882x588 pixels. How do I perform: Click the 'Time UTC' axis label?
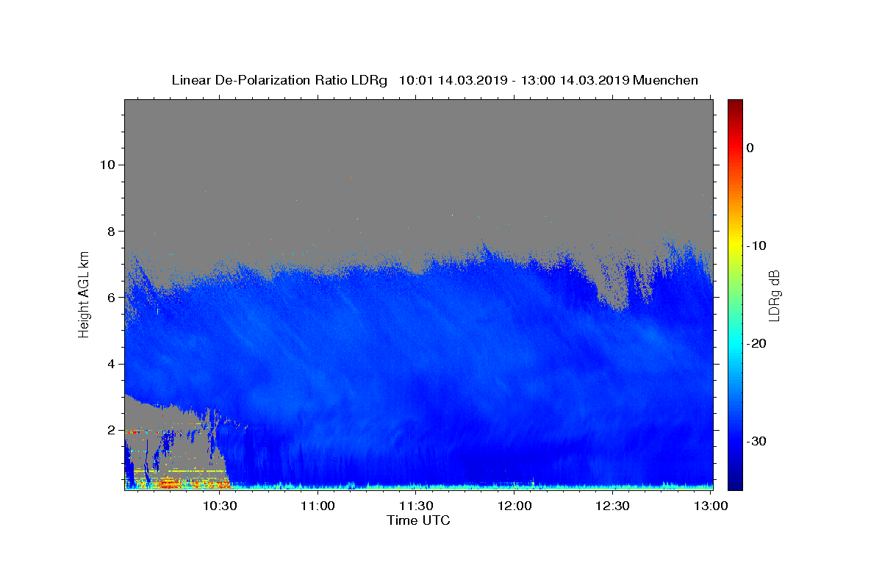(x=418, y=520)
